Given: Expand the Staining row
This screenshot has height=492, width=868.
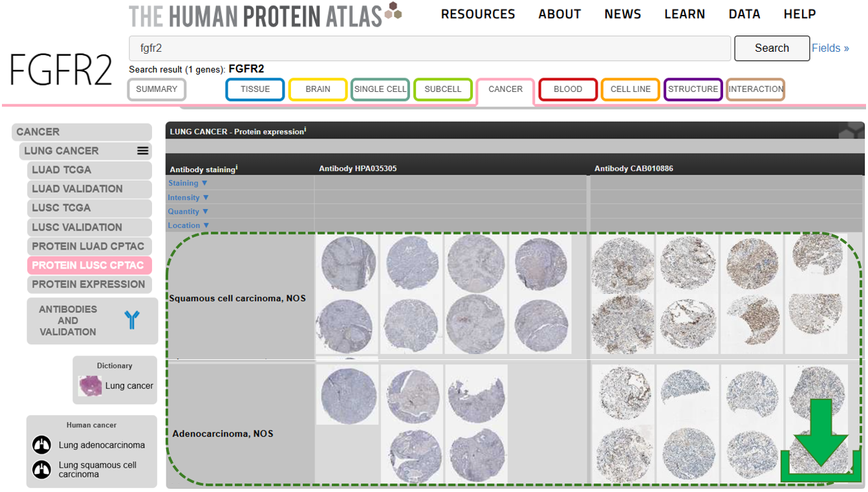Looking at the screenshot, I should pyautogui.click(x=188, y=183).
